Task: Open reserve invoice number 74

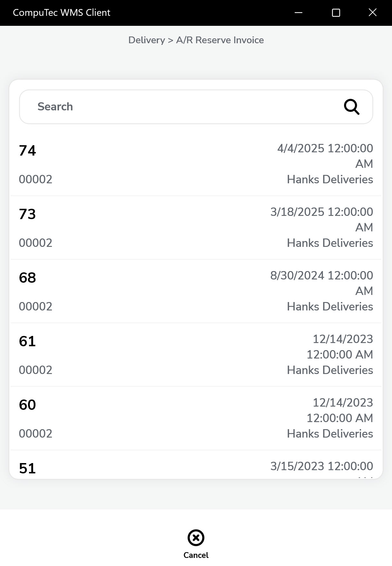Action: (x=28, y=151)
